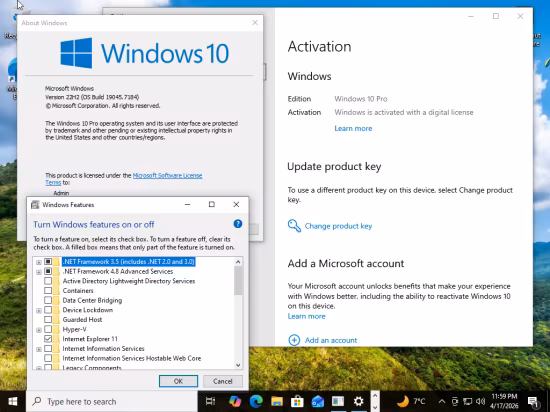Open the Windows Start menu

point(13,401)
